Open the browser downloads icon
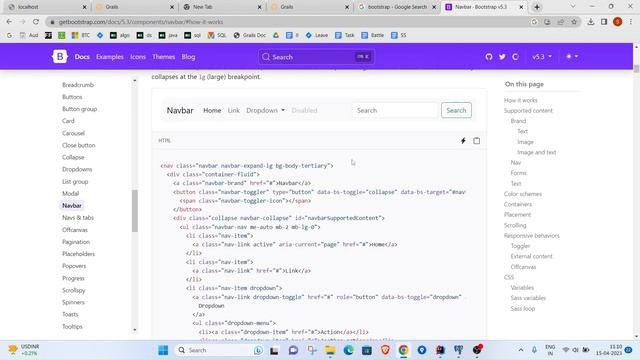 point(591,22)
